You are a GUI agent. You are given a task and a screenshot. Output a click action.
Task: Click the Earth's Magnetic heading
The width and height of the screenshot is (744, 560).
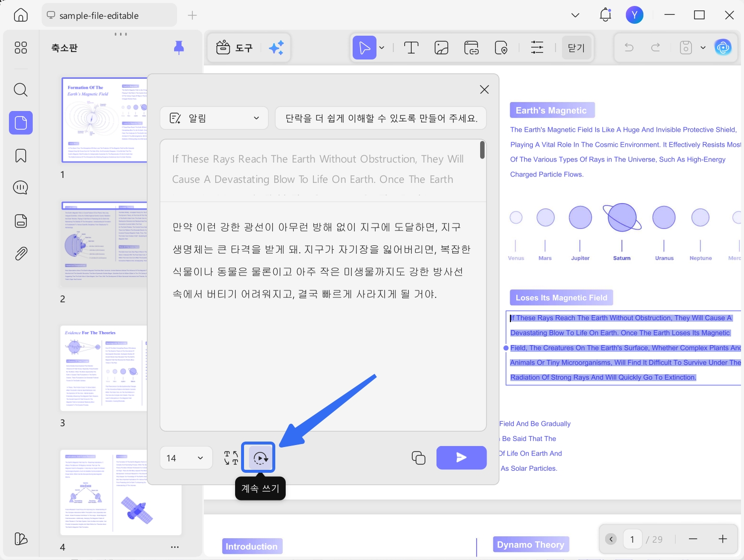(552, 111)
